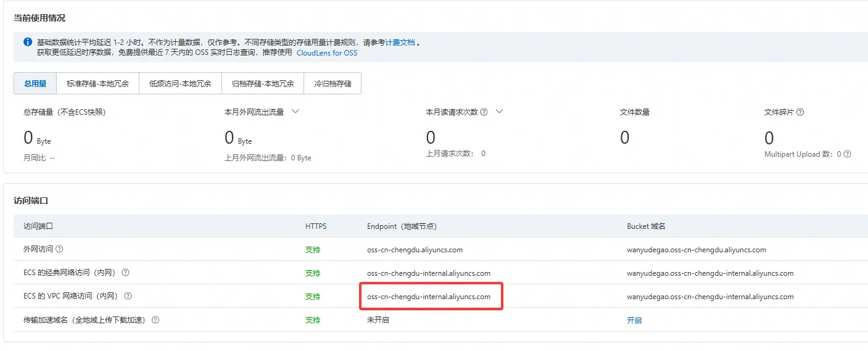Open the 计费文档 link
Image resolution: width=868 pixels, height=351 pixels.
click(x=400, y=43)
